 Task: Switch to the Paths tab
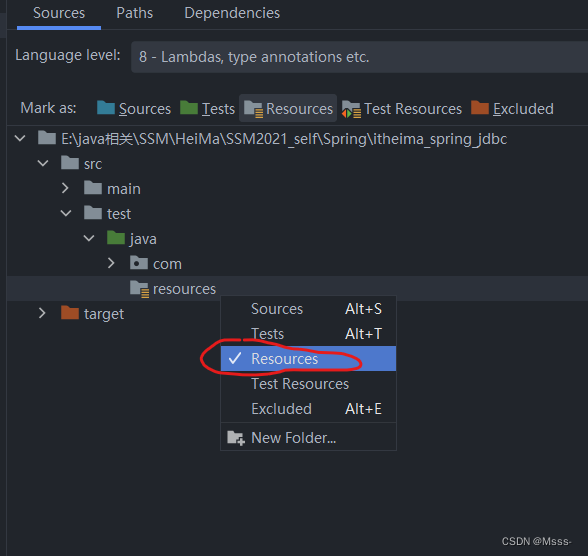point(135,13)
